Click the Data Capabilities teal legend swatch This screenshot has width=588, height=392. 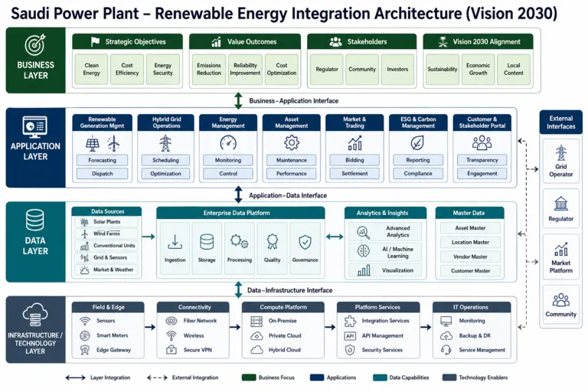coord(380,377)
